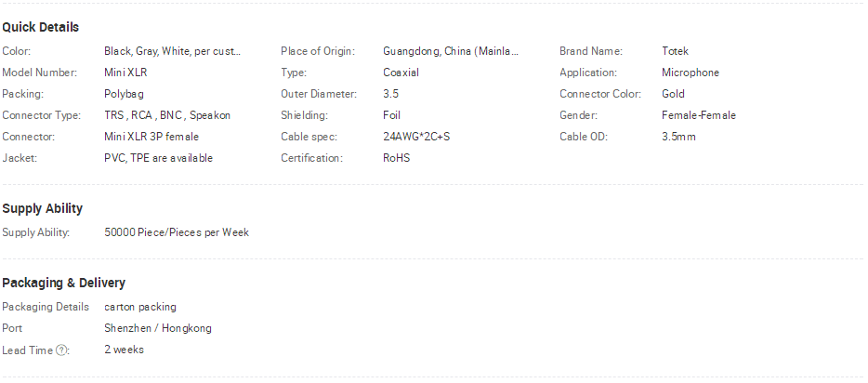Click the 50000 Piece/Pieces per Week text
The height and width of the screenshot is (383, 868).
(177, 232)
